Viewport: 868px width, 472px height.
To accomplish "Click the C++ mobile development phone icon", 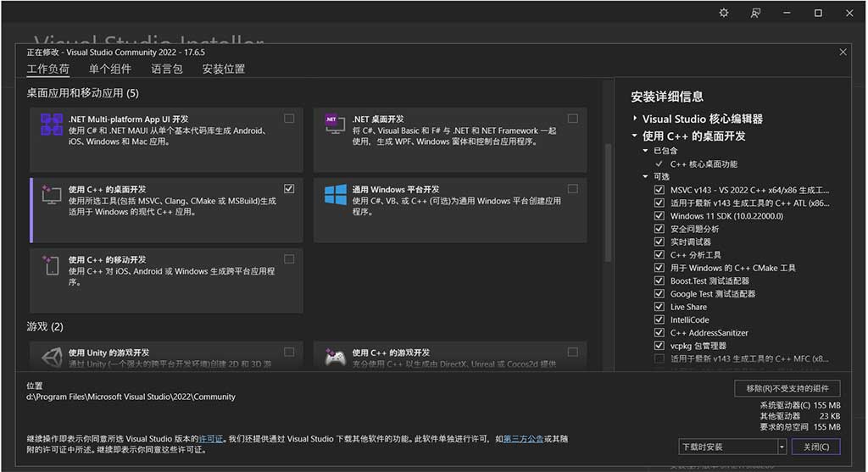I will [52, 265].
